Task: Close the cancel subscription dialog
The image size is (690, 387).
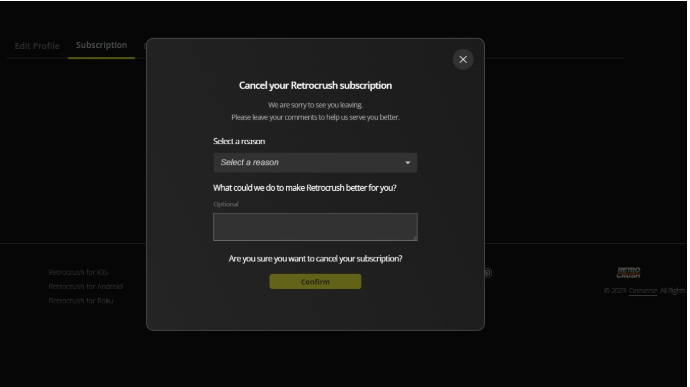Action: (463, 59)
